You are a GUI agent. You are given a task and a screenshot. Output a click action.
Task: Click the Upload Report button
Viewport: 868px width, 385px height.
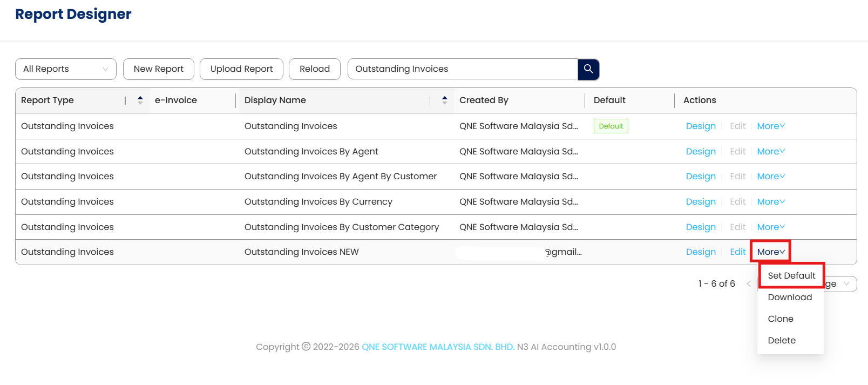241,69
